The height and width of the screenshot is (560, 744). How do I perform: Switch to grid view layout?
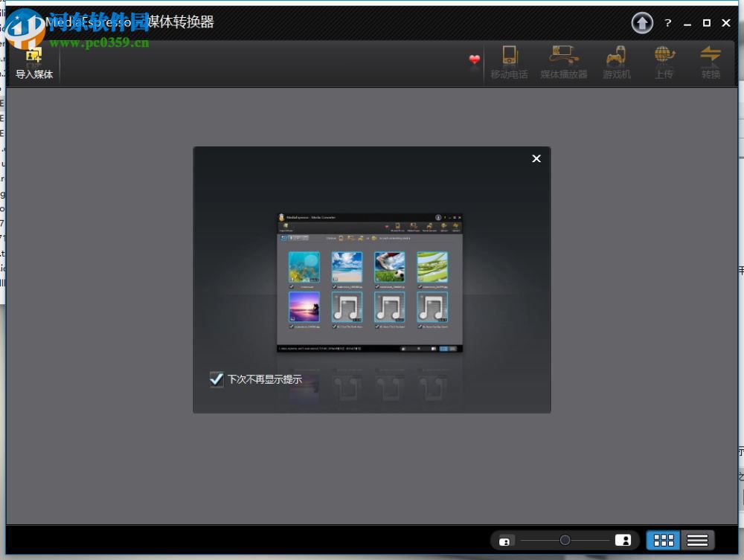[x=662, y=540]
